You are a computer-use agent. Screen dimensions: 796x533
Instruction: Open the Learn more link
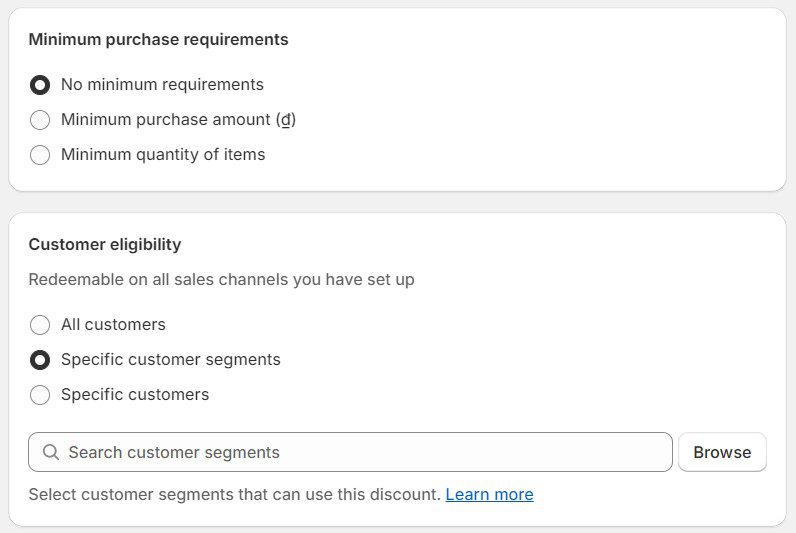[x=489, y=494]
